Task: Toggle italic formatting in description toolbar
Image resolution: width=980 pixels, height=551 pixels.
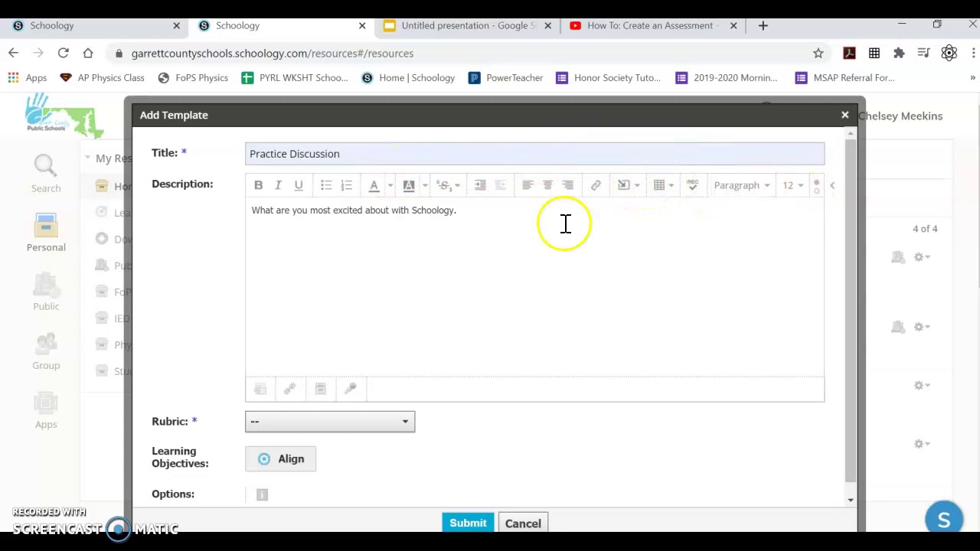Action: [278, 185]
